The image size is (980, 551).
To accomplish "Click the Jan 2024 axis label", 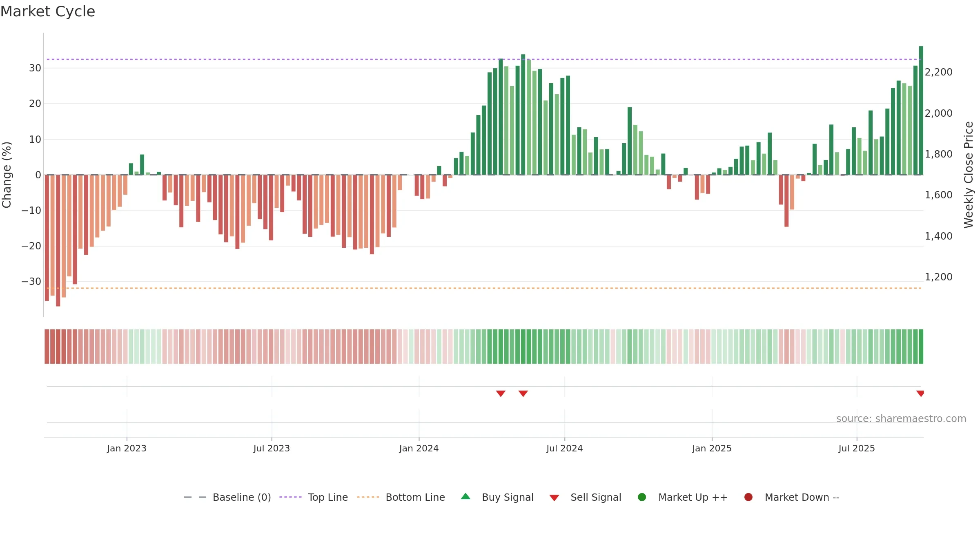I will tap(419, 448).
